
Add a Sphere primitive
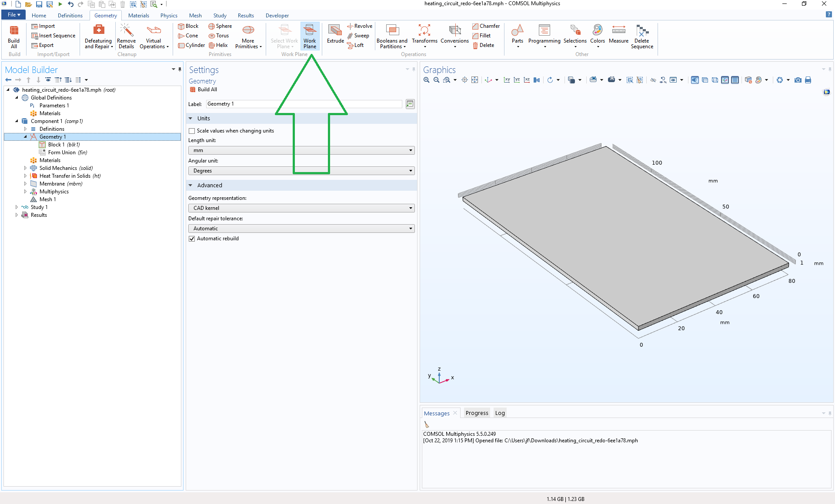click(x=220, y=26)
